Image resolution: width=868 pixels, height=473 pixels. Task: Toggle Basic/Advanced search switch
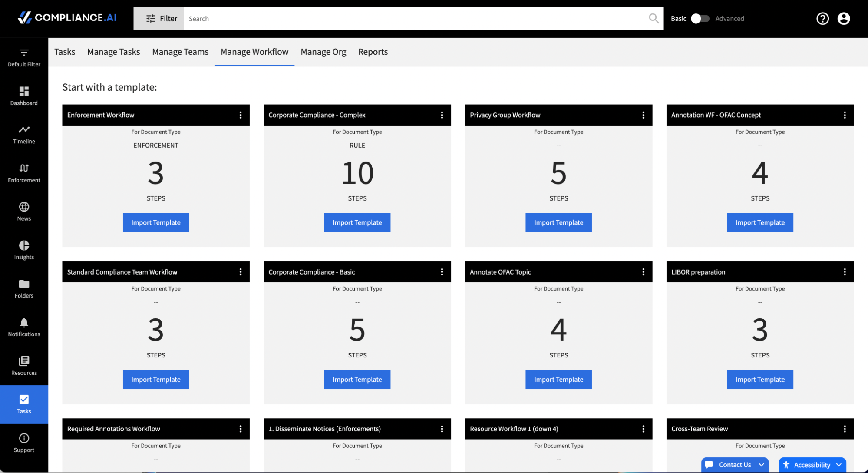(700, 19)
